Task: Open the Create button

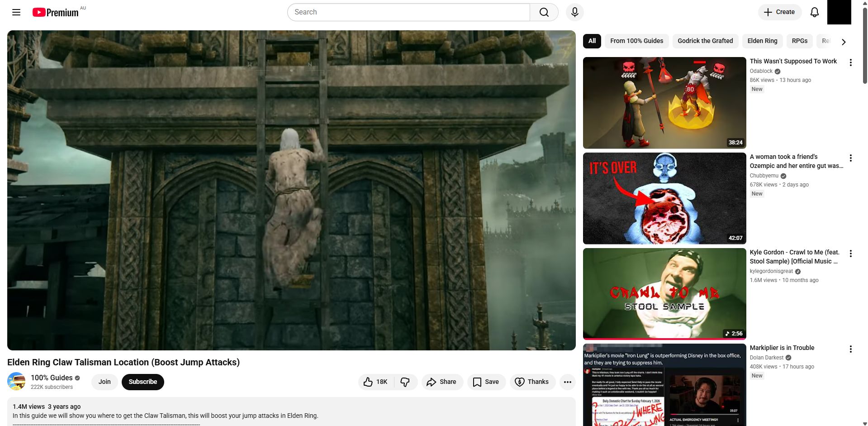Action: (x=779, y=12)
